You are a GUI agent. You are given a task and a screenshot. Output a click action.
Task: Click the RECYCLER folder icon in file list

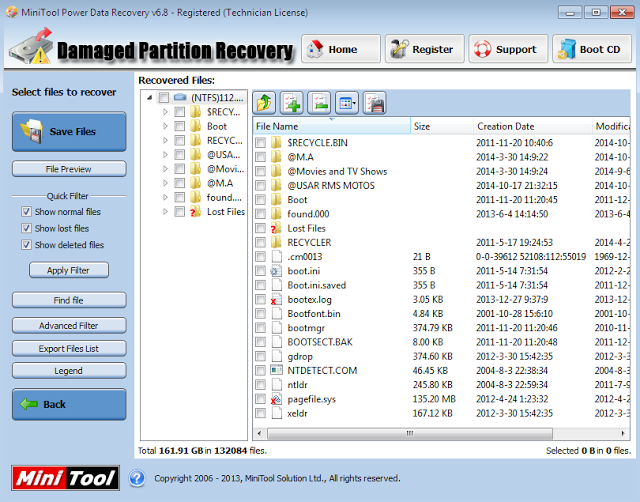point(276,242)
